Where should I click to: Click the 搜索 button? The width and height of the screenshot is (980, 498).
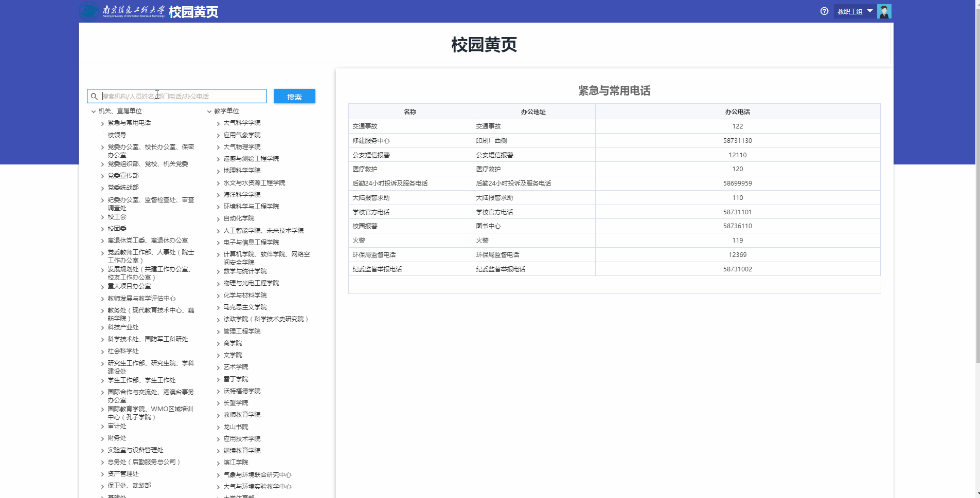294,97
